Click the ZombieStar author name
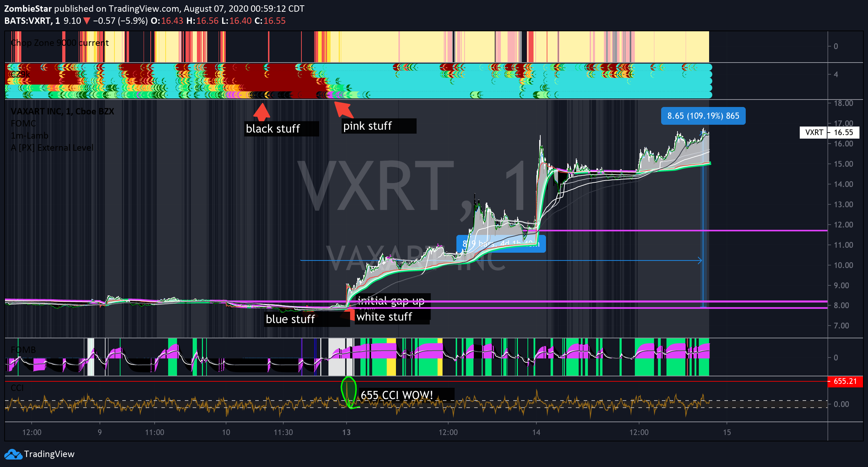This screenshot has height=467, width=868. tap(28, 9)
